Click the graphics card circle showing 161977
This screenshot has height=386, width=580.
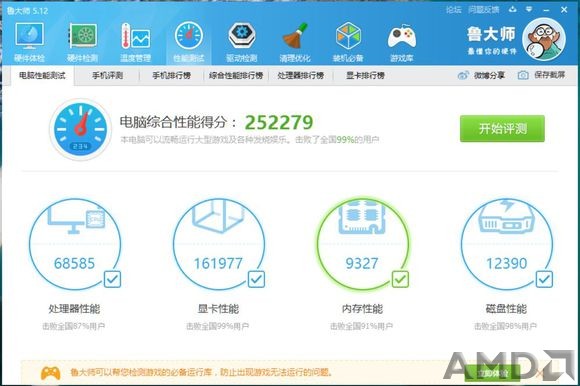[x=219, y=244]
